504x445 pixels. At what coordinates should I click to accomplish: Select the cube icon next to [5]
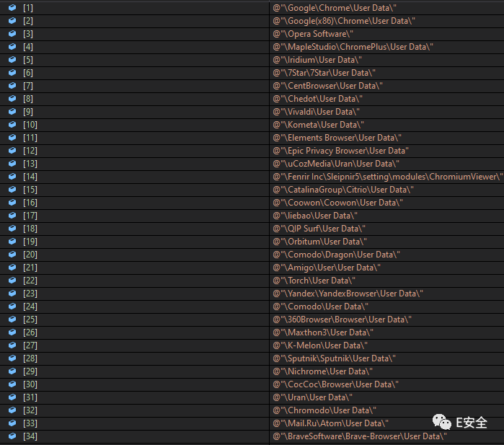click(12, 59)
